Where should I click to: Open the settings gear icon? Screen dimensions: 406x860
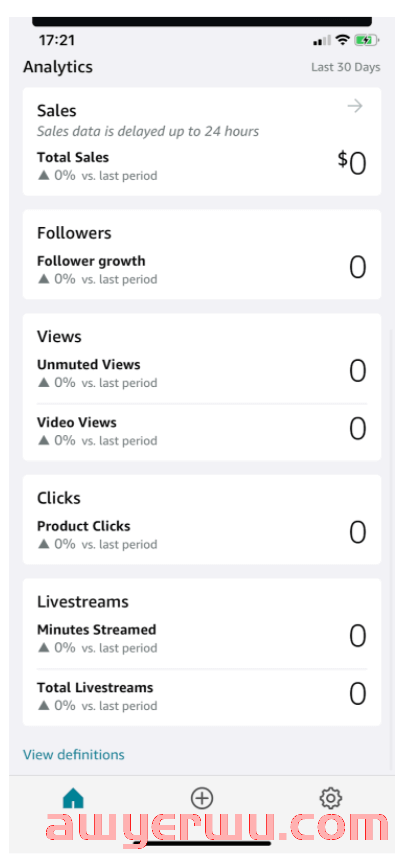tap(331, 799)
